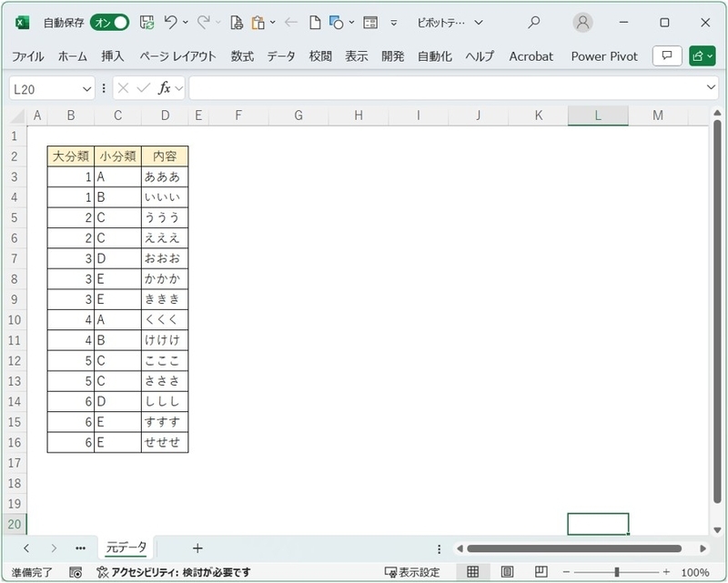
Task: Open the 表示 tab
Action: coord(357,56)
